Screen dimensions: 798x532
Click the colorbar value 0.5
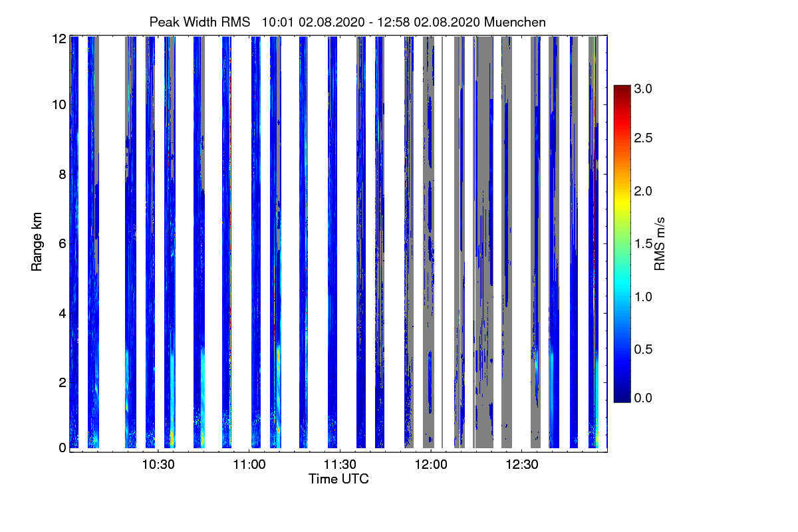(x=644, y=349)
